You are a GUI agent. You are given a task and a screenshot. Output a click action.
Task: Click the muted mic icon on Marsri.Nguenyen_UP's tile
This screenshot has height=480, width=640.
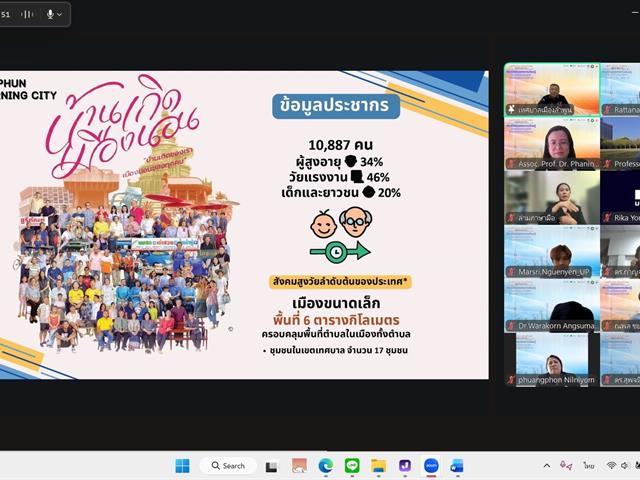tap(511, 272)
